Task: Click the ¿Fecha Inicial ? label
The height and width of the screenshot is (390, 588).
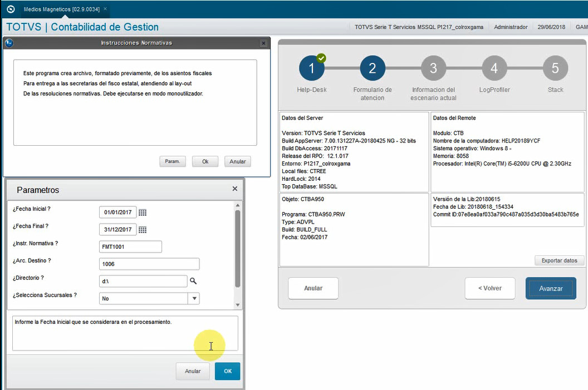Action: coord(32,209)
